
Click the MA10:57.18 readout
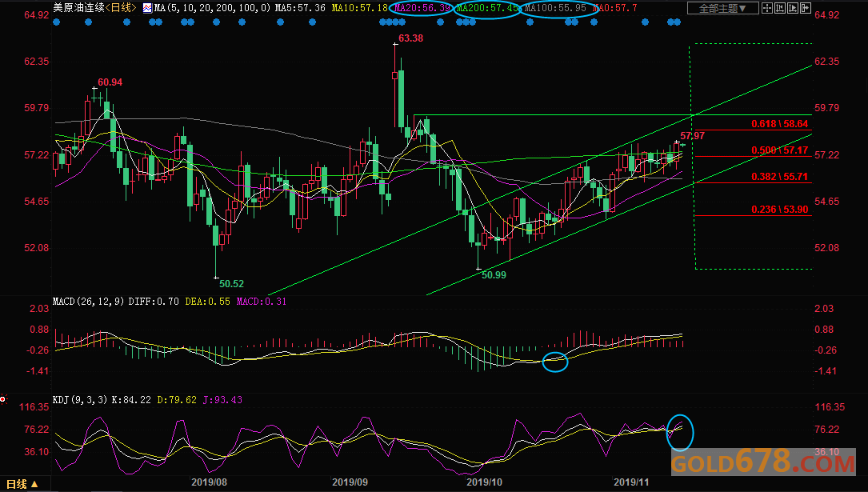click(x=360, y=8)
